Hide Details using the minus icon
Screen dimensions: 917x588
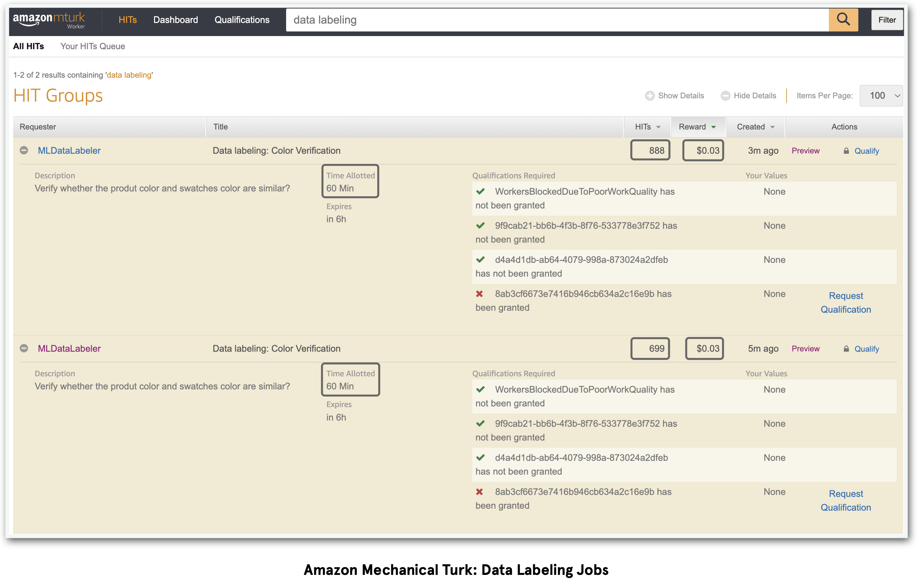click(x=725, y=96)
